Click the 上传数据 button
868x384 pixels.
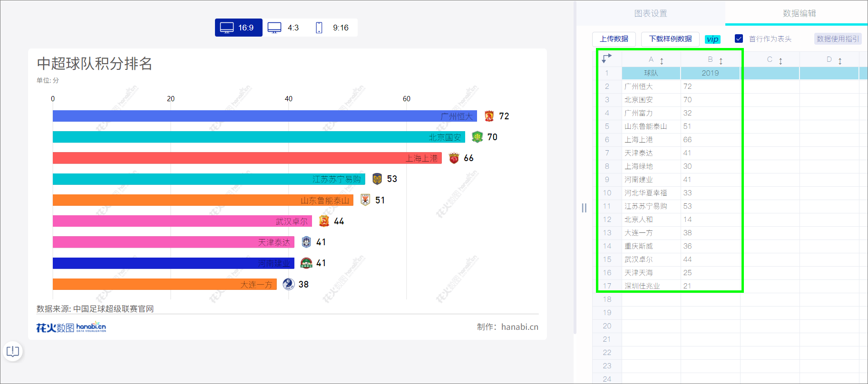[614, 39]
